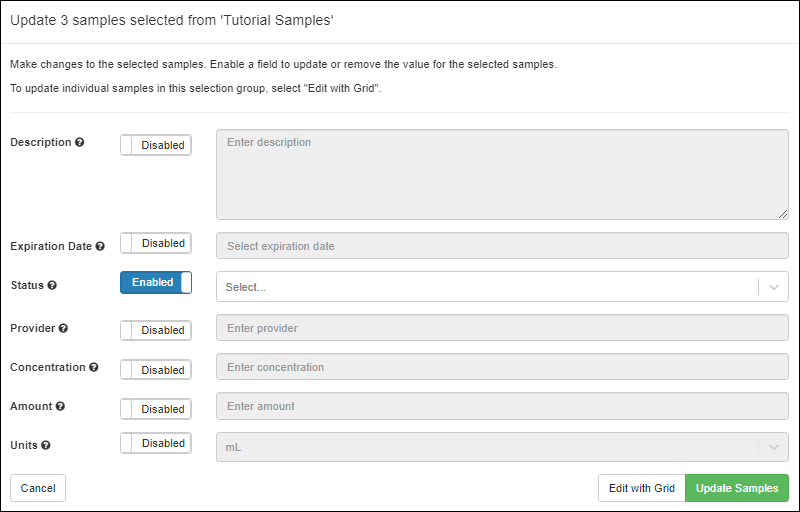Viewport: 800px width, 512px height.
Task: Switch on the Provider toggle
Action: 156,330
